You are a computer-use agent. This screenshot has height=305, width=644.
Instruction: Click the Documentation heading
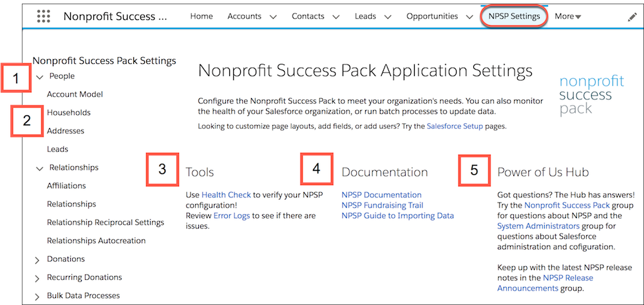385,172
